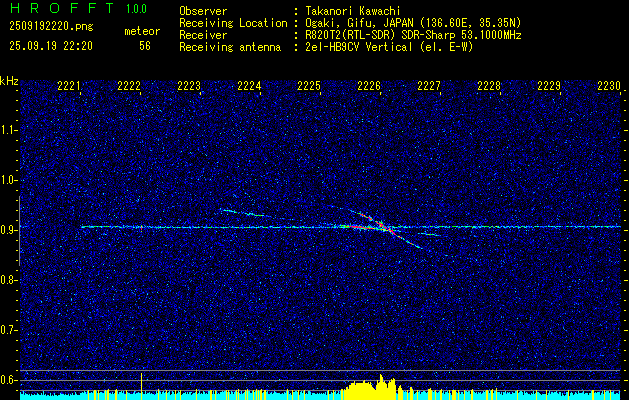Click the 2224 time marker
Viewport: 629px width, 400px height.
pos(249,86)
